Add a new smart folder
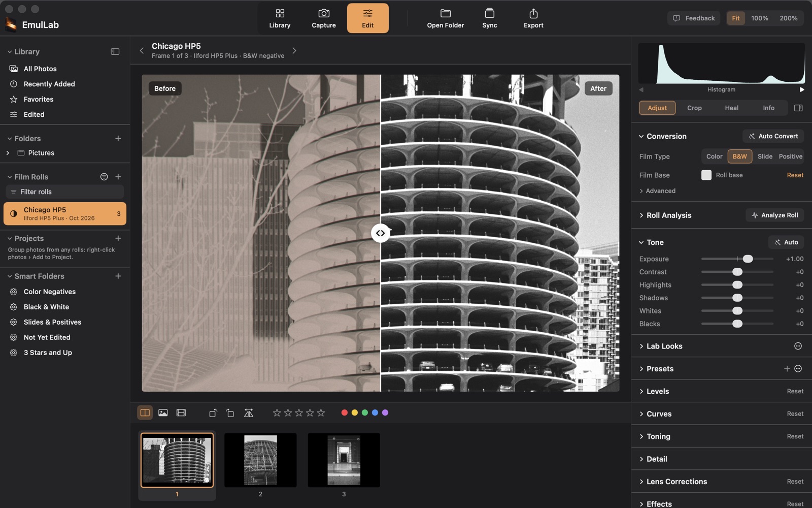This screenshot has height=508, width=812. point(118,276)
